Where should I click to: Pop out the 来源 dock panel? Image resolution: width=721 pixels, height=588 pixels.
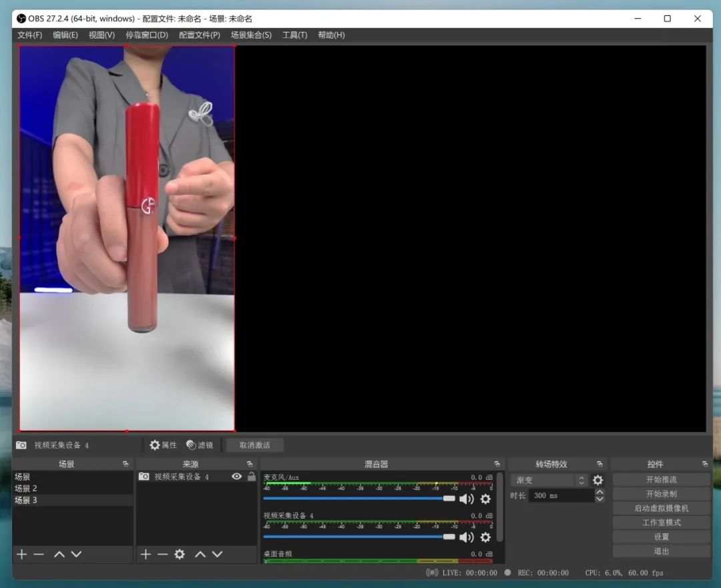[x=250, y=464]
